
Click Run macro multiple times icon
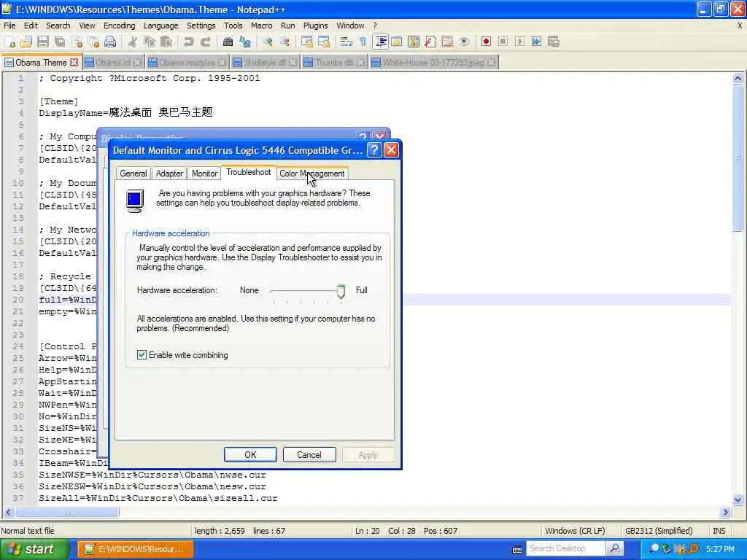(x=536, y=42)
